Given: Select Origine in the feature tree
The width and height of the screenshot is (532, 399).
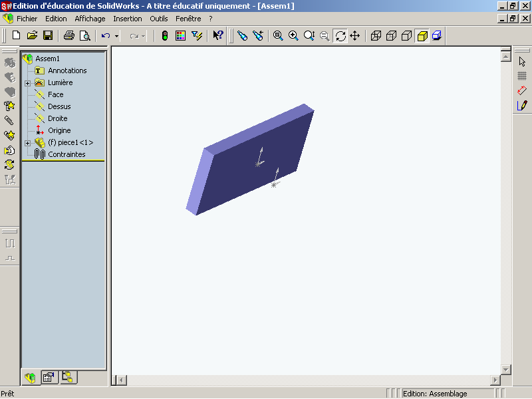Looking at the screenshot, I should [x=59, y=130].
